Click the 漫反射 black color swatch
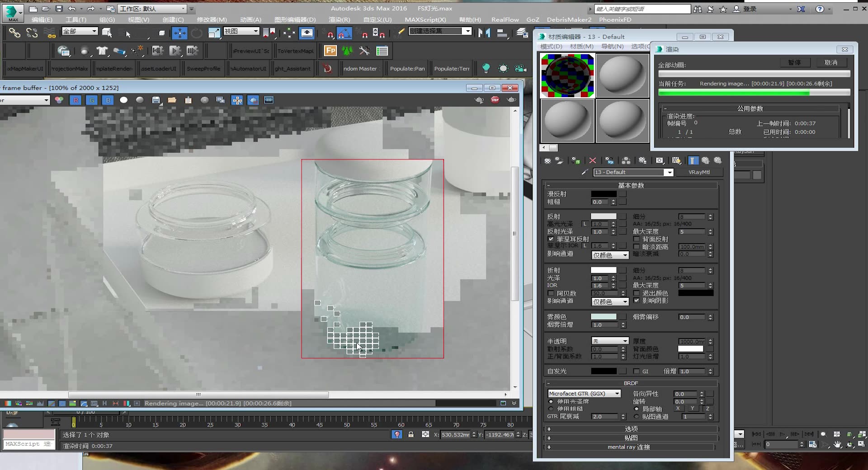Image resolution: width=868 pixels, height=470 pixels. click(604, 194)
